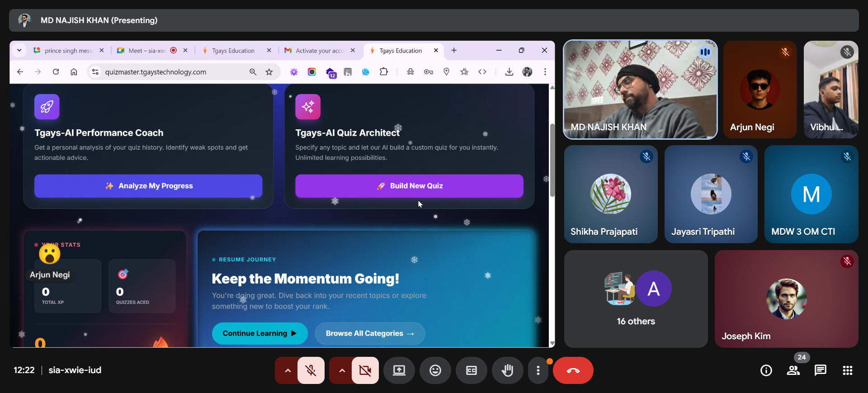868x393 pixels.
Task: Open Browse All Categories
Action: (370, 333)
